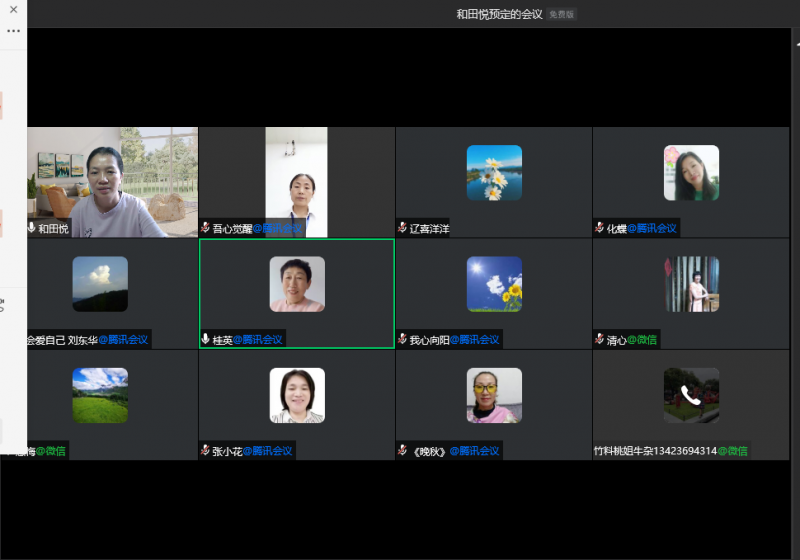The image size is (800, 560).
Task: Click the muted mic icon for 我心向阳
Action: pyautogui.click(x=402, y=339)
